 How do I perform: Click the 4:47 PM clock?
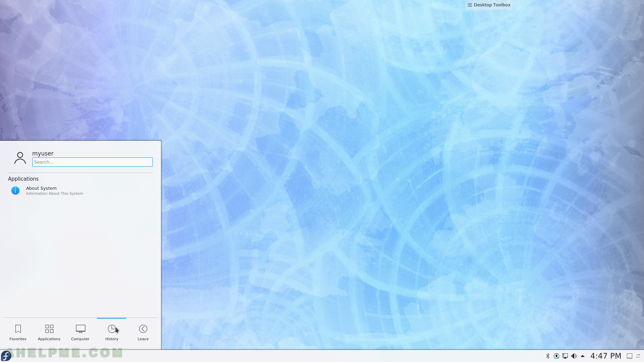pos(606,356)
